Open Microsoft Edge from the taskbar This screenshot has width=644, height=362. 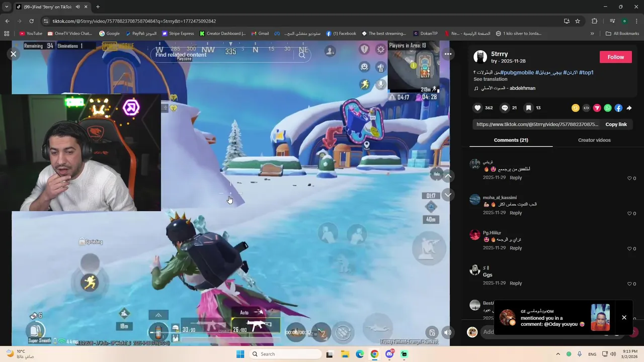(360, 354)
